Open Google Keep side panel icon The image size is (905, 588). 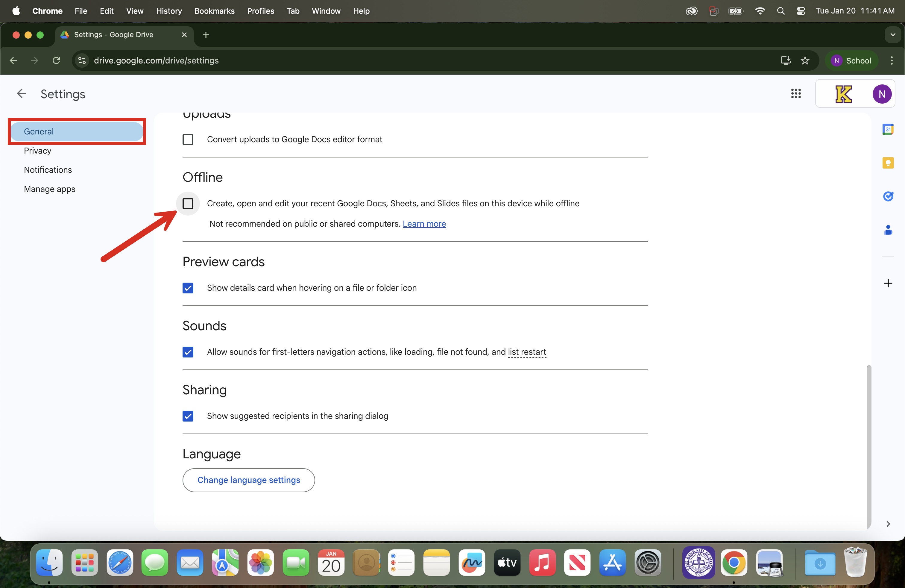coord(888,163)
